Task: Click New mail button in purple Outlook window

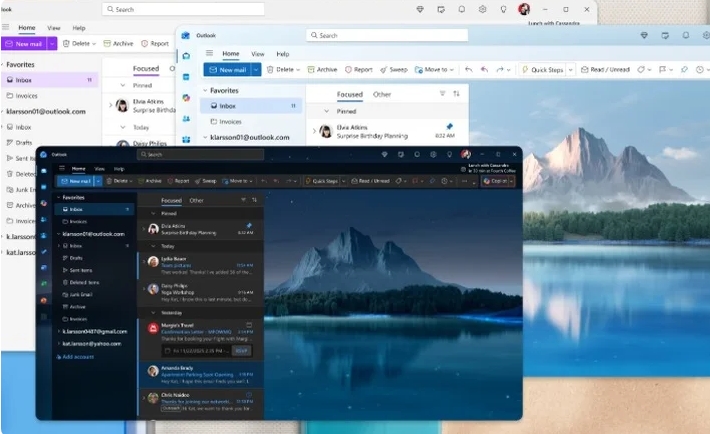Action: pyautogui.click(x=24, y=43)
